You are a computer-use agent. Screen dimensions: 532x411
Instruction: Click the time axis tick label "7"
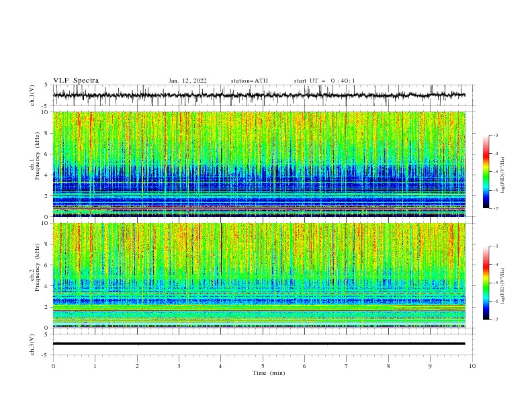pos(347,366)
